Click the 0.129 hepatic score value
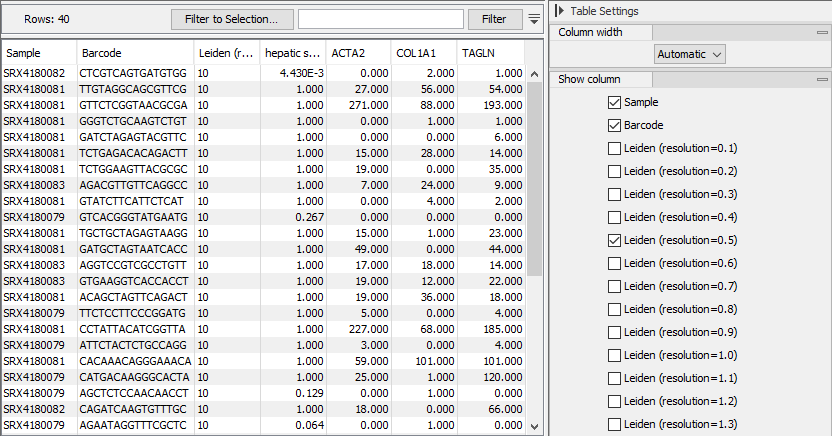 (309, 393)
